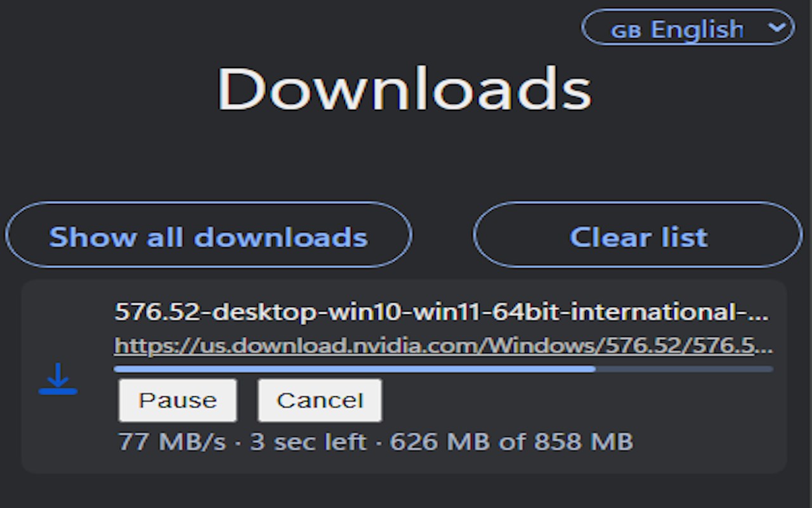
Task: Click the Downloads page heading
Action: pyautogui.click(x=405, y=89)
